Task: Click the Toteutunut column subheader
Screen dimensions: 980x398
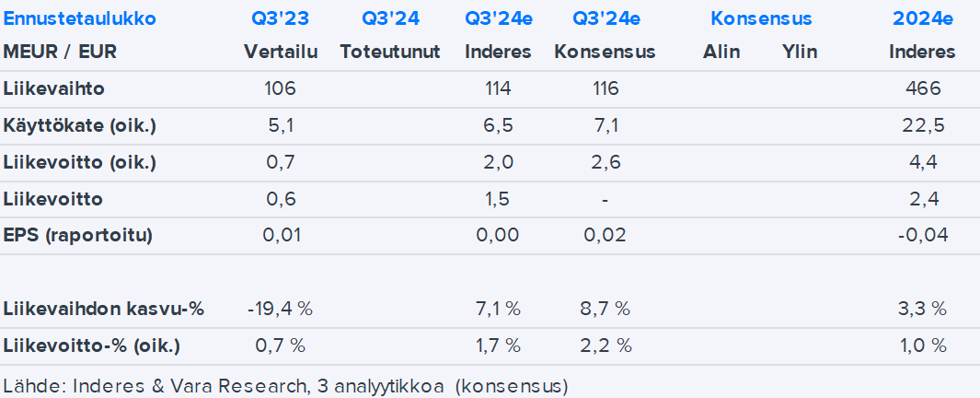Action: 390,52
